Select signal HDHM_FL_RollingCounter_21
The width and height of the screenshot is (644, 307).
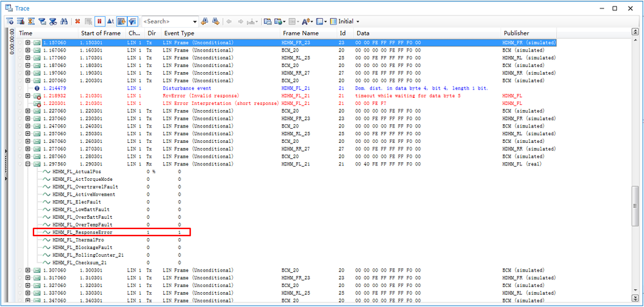(x=88, y=256)
